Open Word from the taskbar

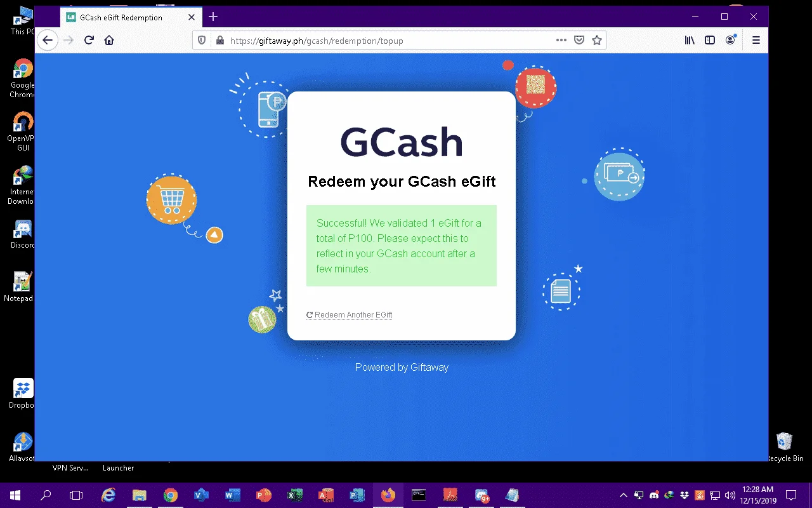[233, 495]
